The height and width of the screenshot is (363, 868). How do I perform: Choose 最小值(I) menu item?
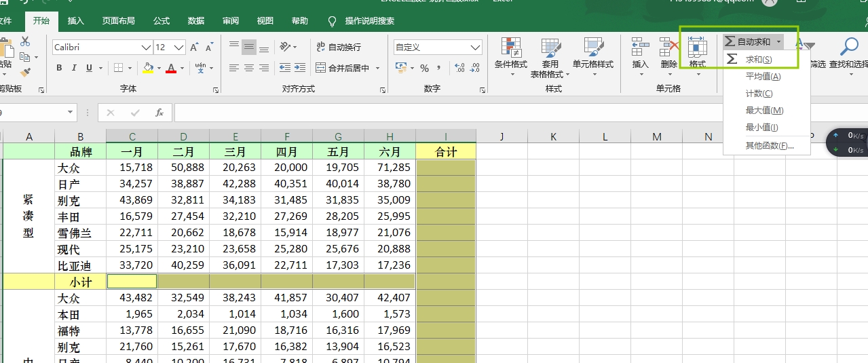pos(767,128)
